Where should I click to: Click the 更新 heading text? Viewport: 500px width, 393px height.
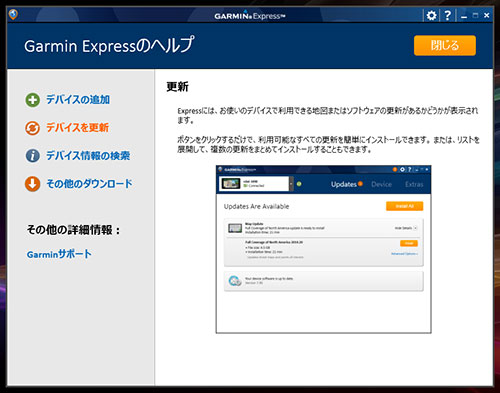[x=178, y=87]
